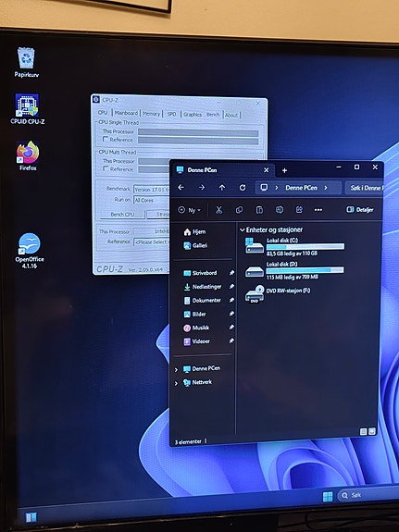
Task: Expand the Denne PCen tree node
Action: point(176,369)
